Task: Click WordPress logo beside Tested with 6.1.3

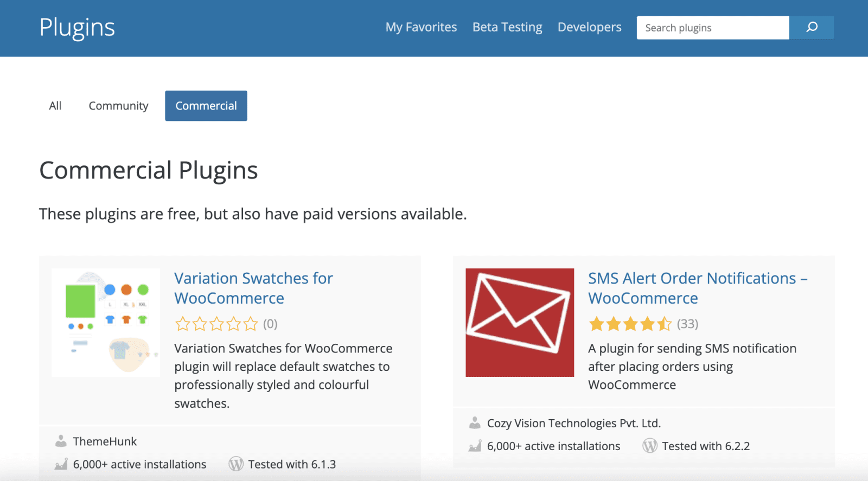Action: coord(236,464)
